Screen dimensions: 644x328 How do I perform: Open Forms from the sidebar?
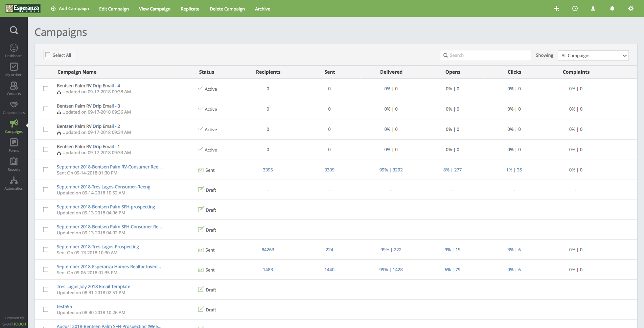pyautogui.click(x=14, y=145)
